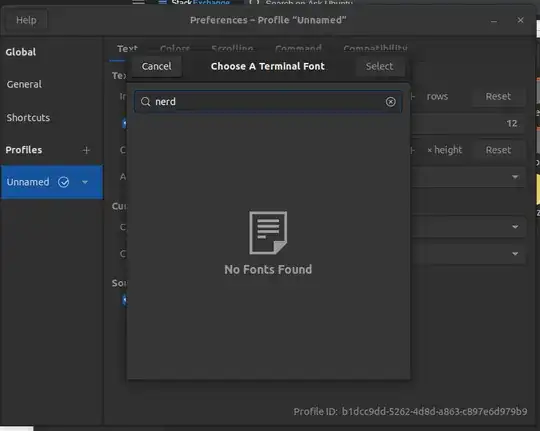The width and height of the screenshot is (540, 431).
Task: Click the Profile ID text
Action: click(x=410, y=411)
